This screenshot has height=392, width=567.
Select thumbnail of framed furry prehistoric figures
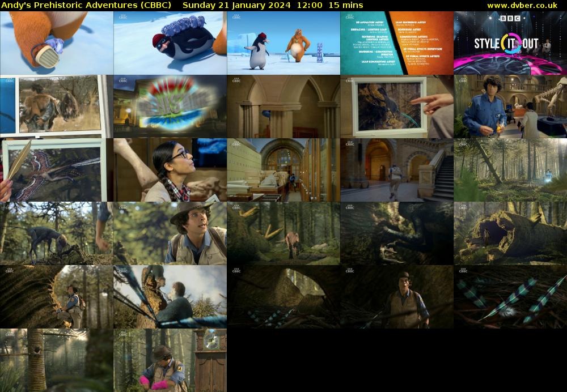click(57, 106)
